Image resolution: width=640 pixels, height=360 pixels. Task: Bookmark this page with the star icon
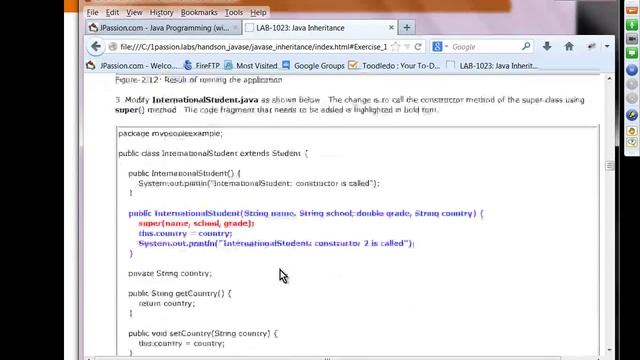coord(395,47)
